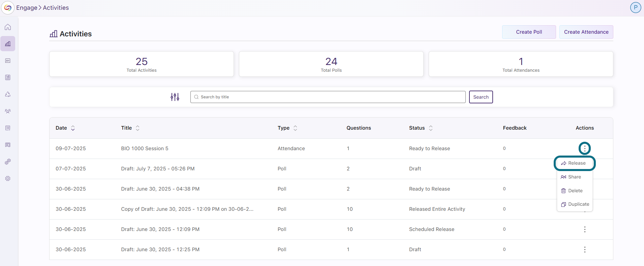The image size is (644, 266).
Task: Open the user profile avatar P
Action: (636, 7)
